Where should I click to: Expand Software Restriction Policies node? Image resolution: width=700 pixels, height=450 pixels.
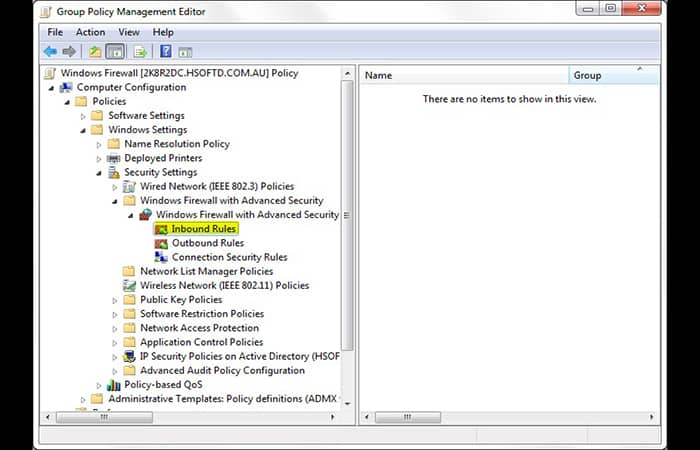point(115,314)
